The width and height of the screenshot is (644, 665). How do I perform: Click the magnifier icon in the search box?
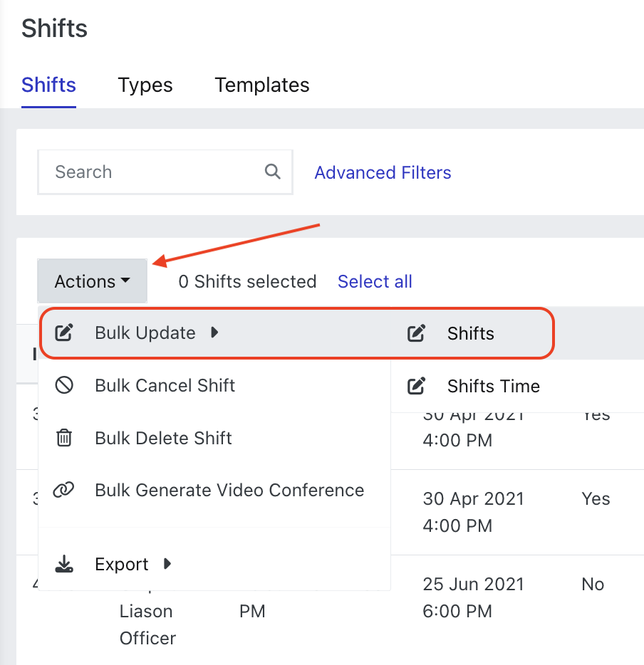point(272,172)
